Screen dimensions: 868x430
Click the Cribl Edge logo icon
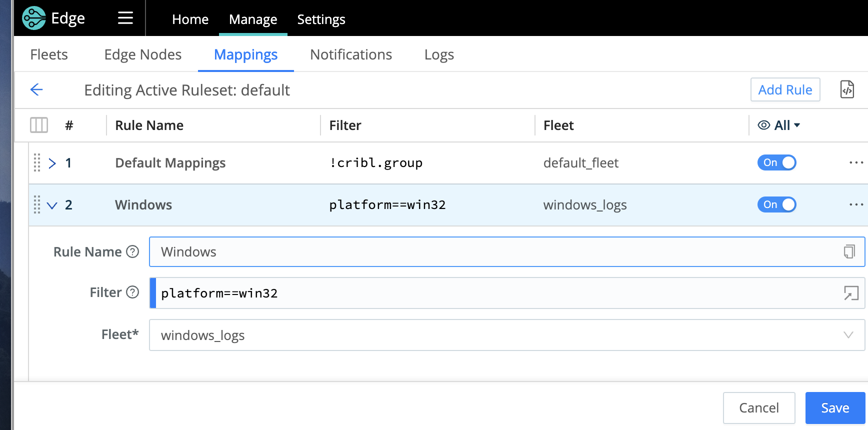tap(34, 18)
